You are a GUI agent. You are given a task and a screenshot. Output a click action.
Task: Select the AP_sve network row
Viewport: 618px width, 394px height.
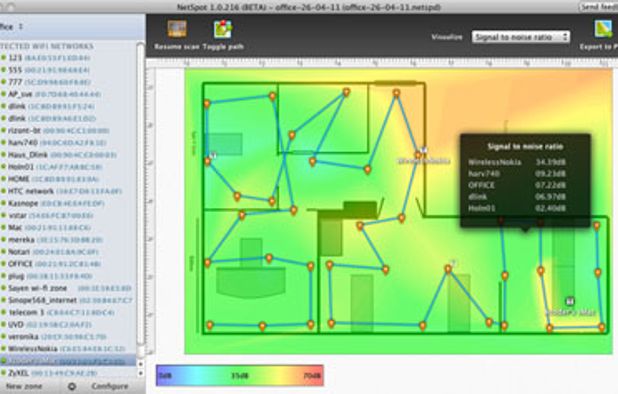tap(69, 94)
